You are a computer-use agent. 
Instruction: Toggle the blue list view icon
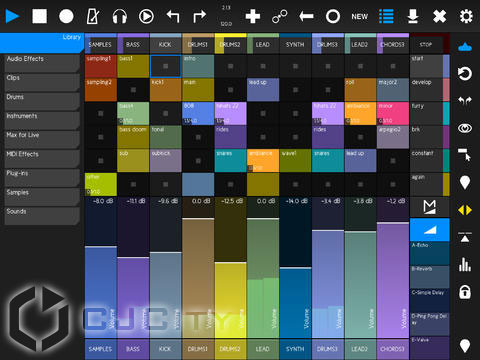pos(386,16)
